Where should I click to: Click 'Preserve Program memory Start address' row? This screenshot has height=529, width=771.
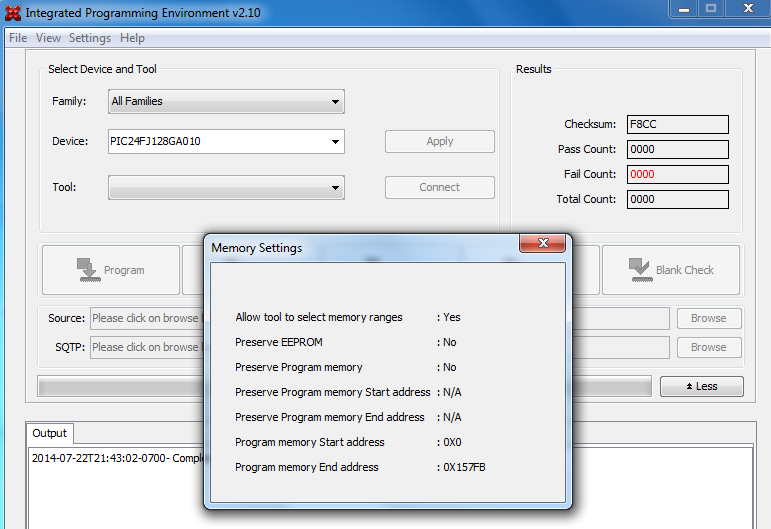click(348, 392)
